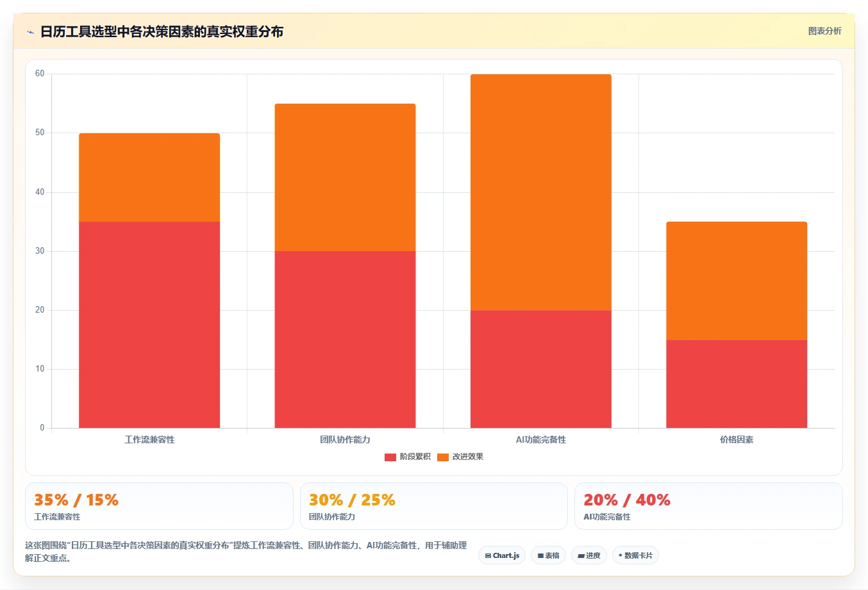Click the red AI功能完备性 bar segment
868x590 pixels.
click(x=541, y=369)
